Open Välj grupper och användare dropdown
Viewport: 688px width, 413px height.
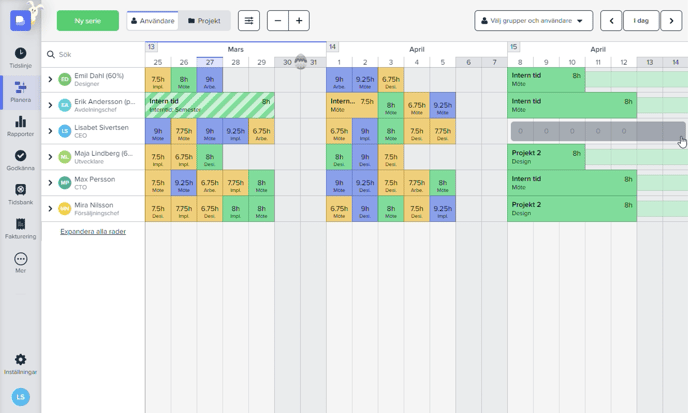pyautogui.click(x=533, y=21)
